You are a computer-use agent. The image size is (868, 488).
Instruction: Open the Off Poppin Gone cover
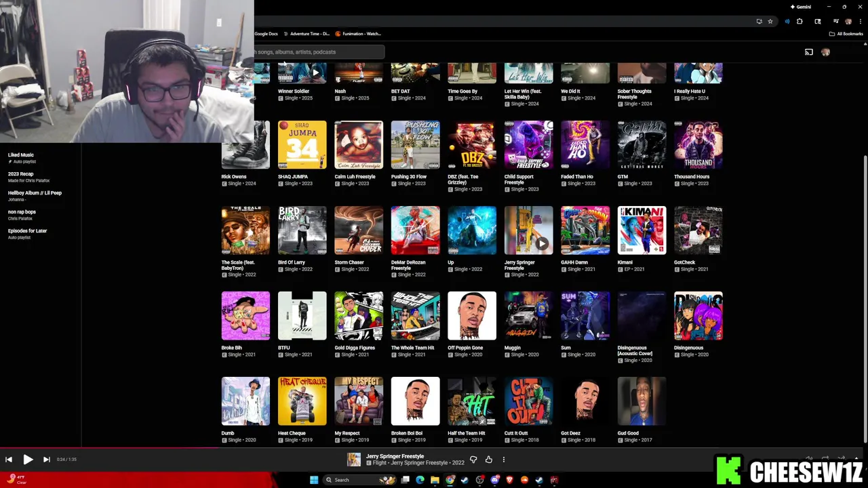[x=472, y=316]
